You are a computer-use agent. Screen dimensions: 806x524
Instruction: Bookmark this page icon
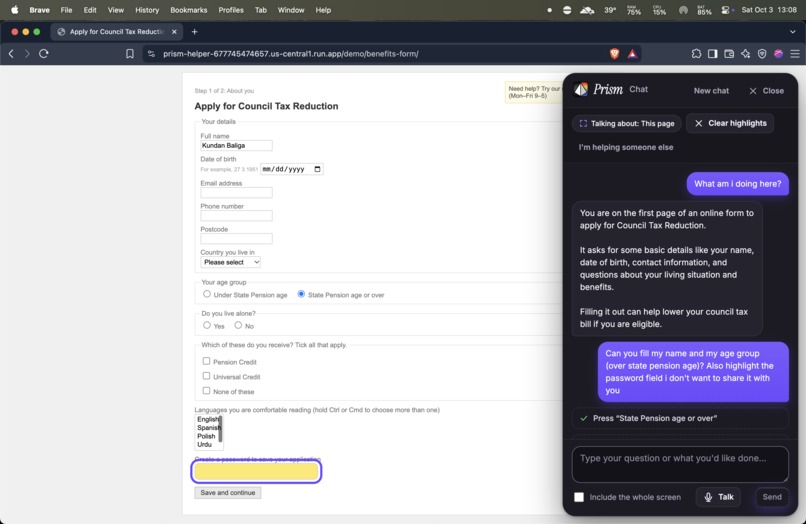click(x=130, y=53)
